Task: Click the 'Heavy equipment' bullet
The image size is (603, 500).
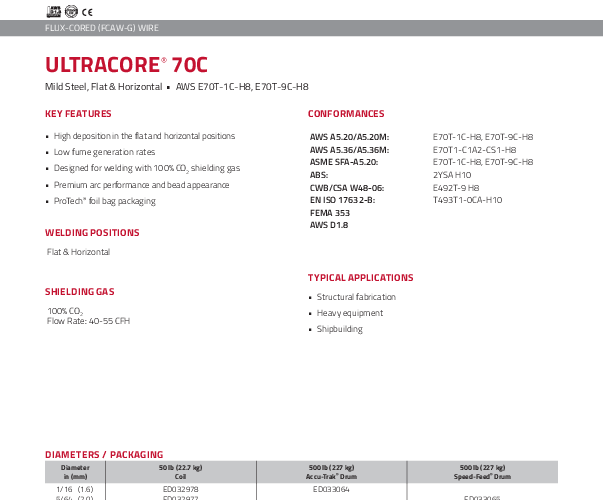Action: coord(350,313)
